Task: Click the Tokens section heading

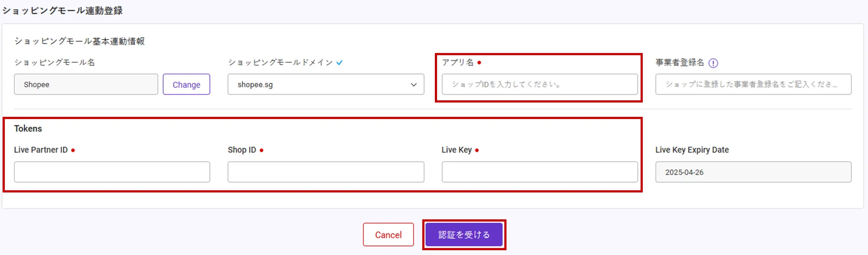Action: pyautogui.click(x=28, y=129)
